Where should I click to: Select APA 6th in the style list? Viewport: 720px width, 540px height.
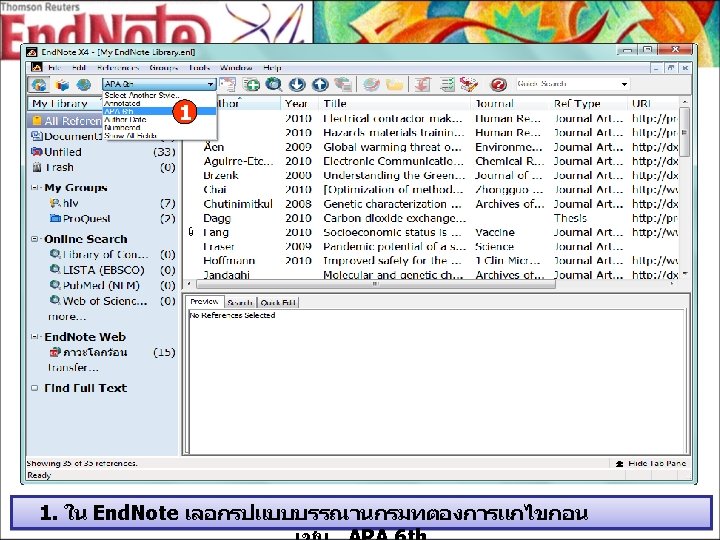[159, 111]
